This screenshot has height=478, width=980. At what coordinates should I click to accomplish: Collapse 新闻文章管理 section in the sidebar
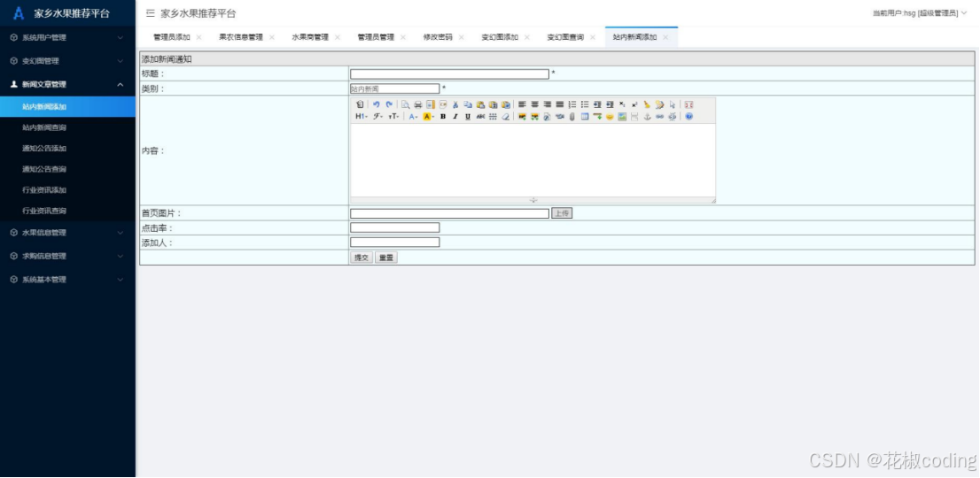click(67, 84)
